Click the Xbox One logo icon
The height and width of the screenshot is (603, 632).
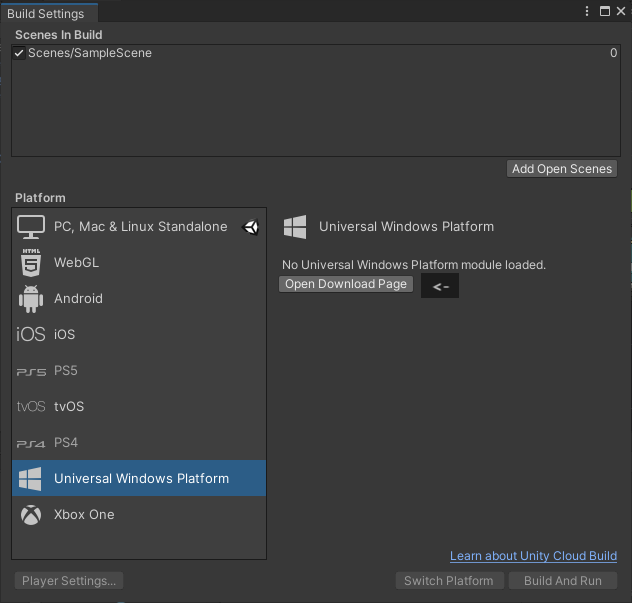coord(31,515)
